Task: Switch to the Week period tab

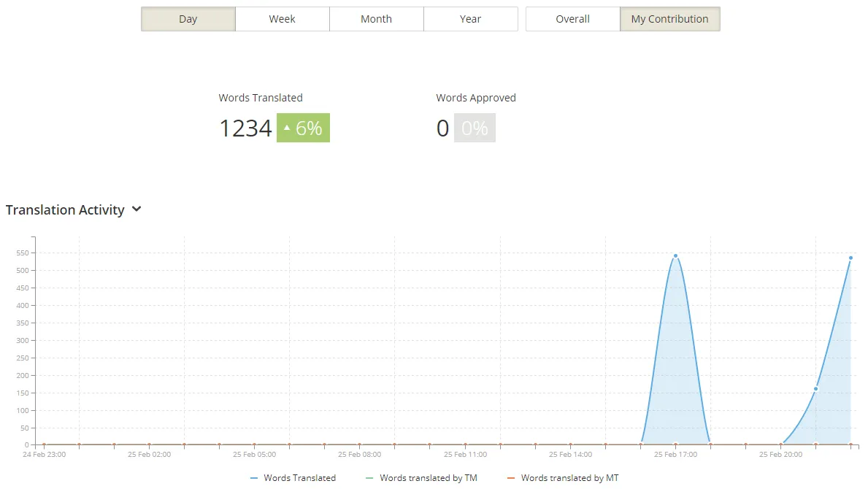Action: pos(283,19)
